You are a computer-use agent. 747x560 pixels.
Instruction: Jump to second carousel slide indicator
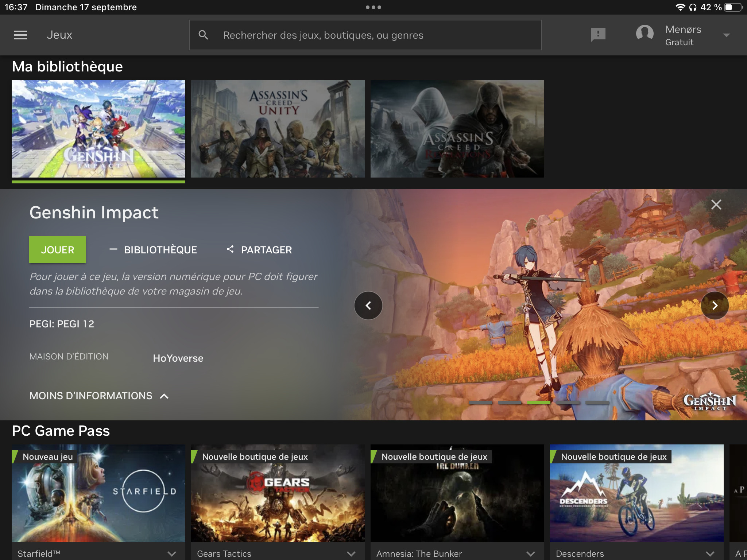tap(510, 402)
